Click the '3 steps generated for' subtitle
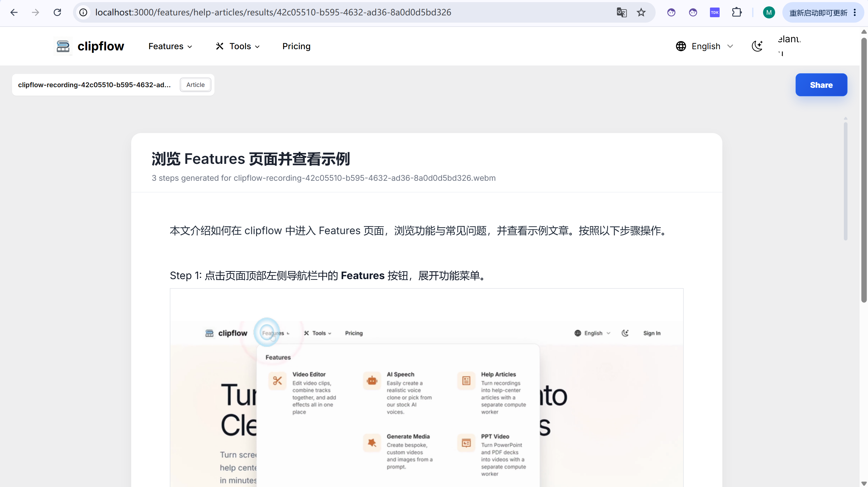868x487 pixels. point(324,178)
